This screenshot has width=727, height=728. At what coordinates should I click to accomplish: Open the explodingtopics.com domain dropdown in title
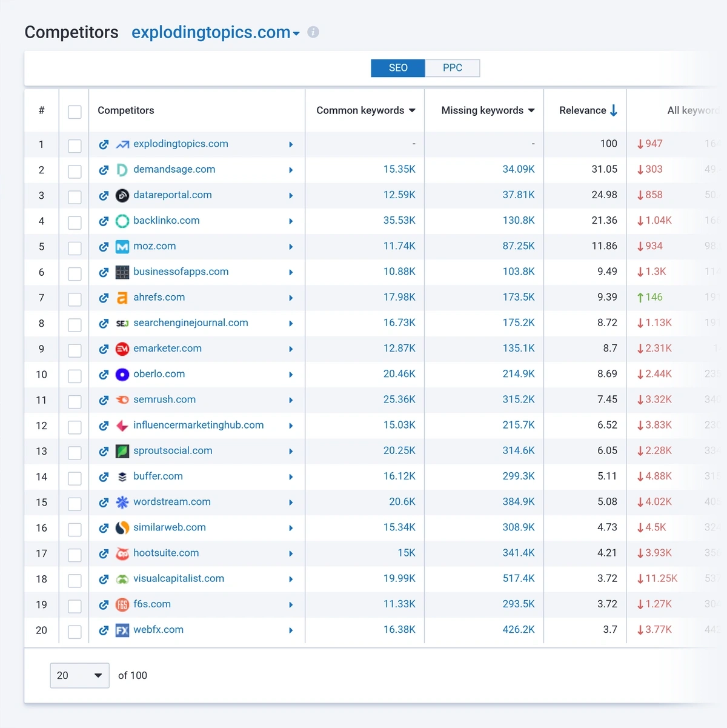296,33
